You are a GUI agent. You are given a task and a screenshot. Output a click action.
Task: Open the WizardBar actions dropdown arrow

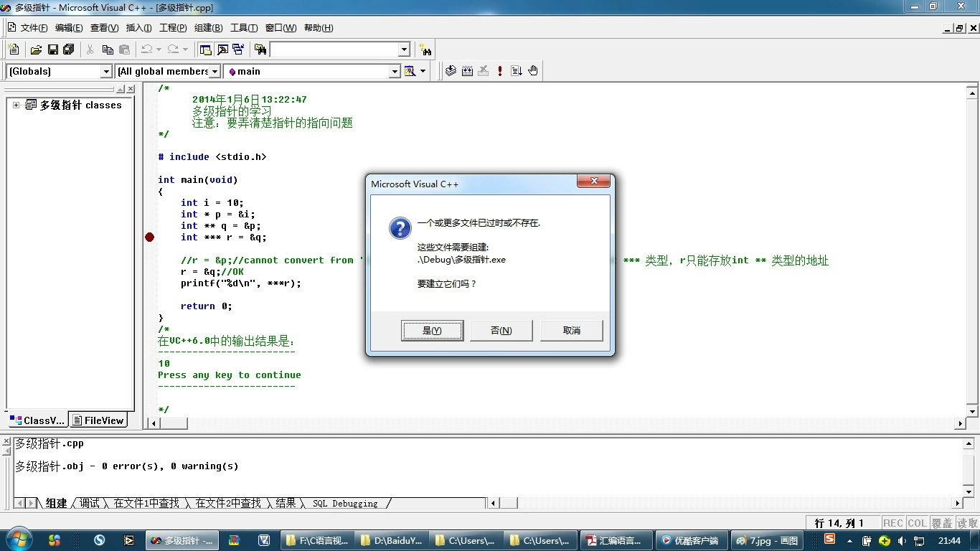pyautogui.click(x=423, y=71)
